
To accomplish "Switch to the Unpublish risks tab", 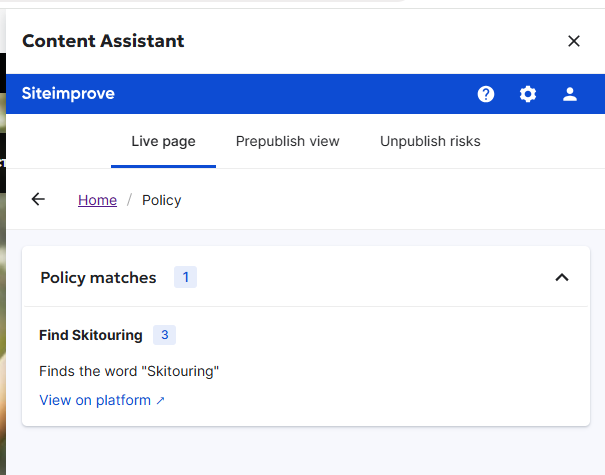I will 430,141.
